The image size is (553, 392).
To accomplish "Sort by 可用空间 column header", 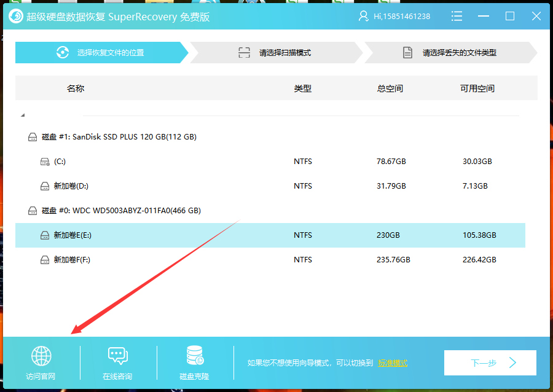I will click(477, 88).
